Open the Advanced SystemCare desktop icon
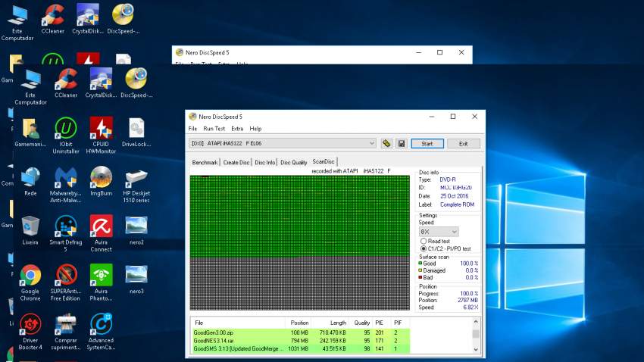The height and width of the screenshot is (362, 644). 101,332
